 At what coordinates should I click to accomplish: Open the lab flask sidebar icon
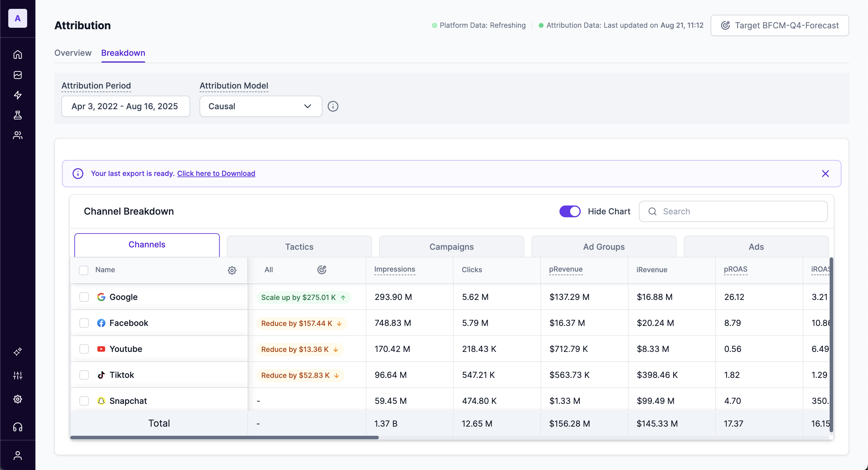17,115
